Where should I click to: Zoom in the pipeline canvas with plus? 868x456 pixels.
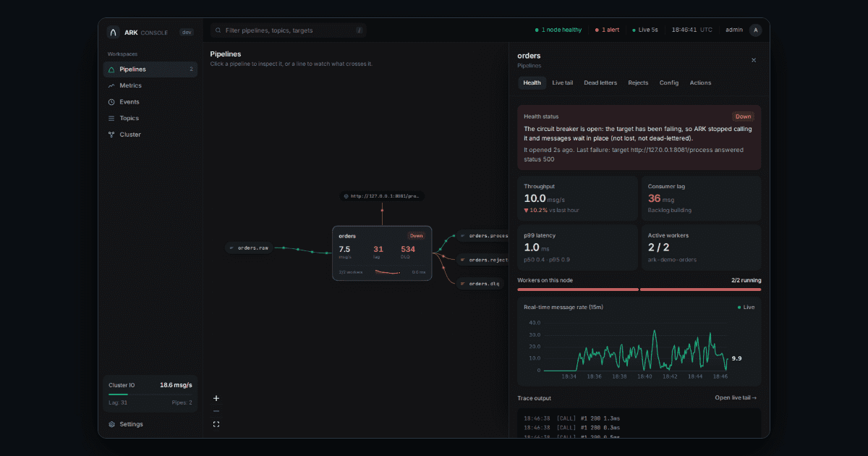[x=216, y=398]
